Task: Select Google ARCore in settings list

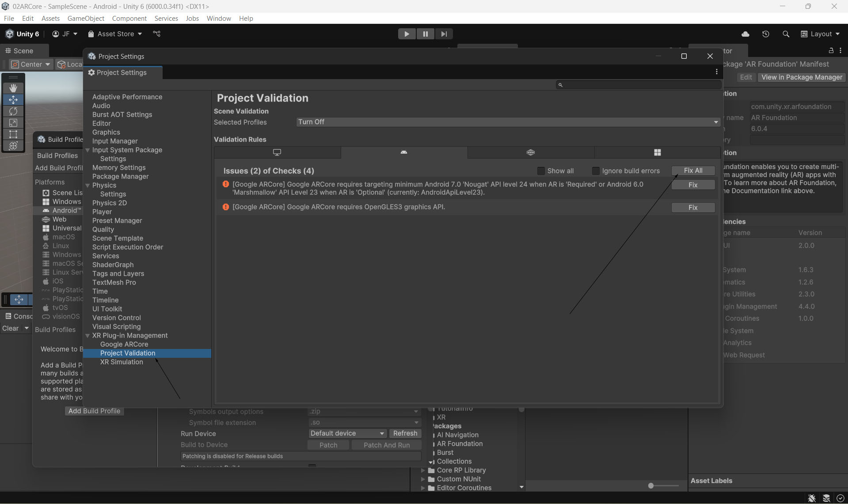Action: pos(124,344)
